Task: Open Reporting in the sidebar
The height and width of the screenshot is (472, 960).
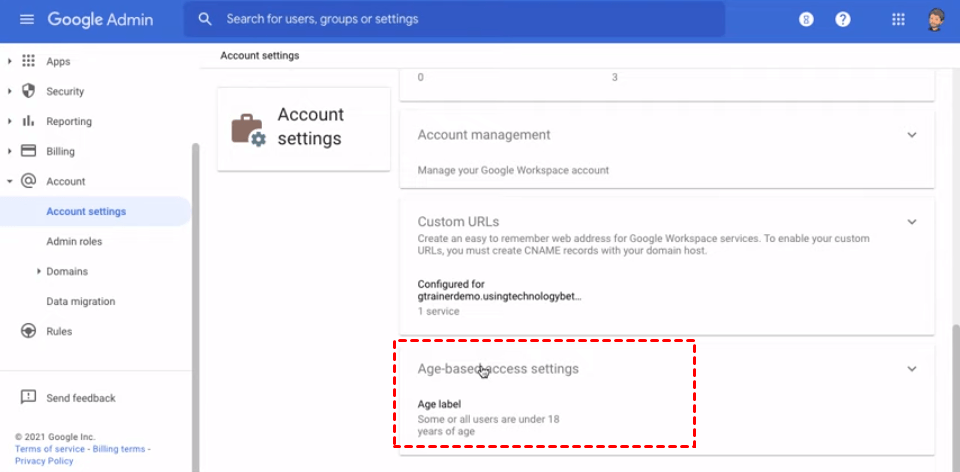Action: (69, 121)
